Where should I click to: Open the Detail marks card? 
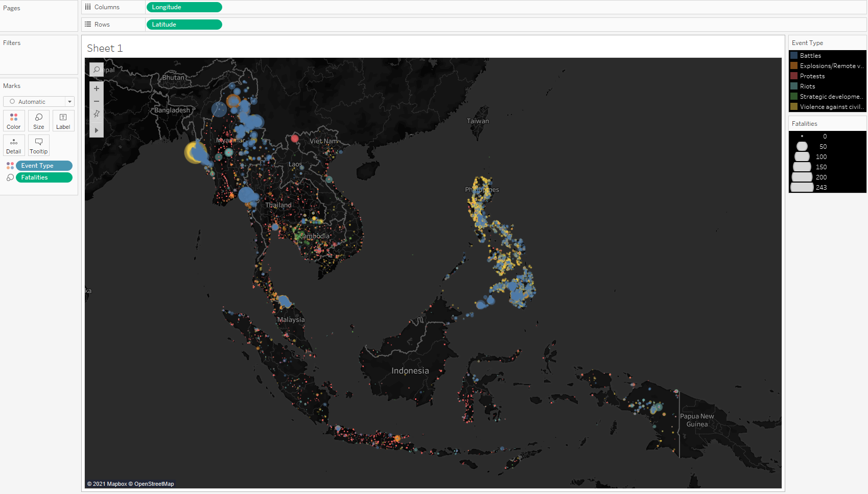pyautogui.click(x=14, y=145)
